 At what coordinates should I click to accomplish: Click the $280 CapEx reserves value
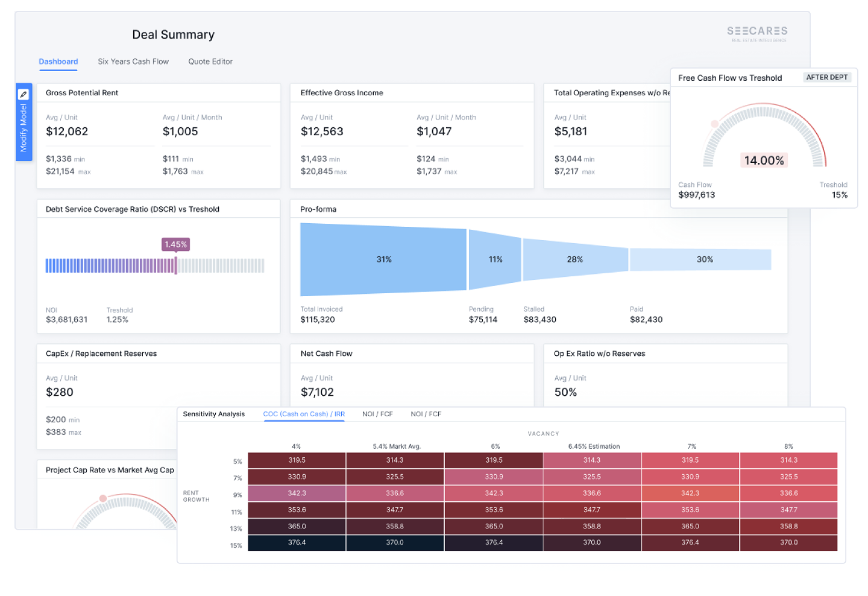(x=60, y=392)
